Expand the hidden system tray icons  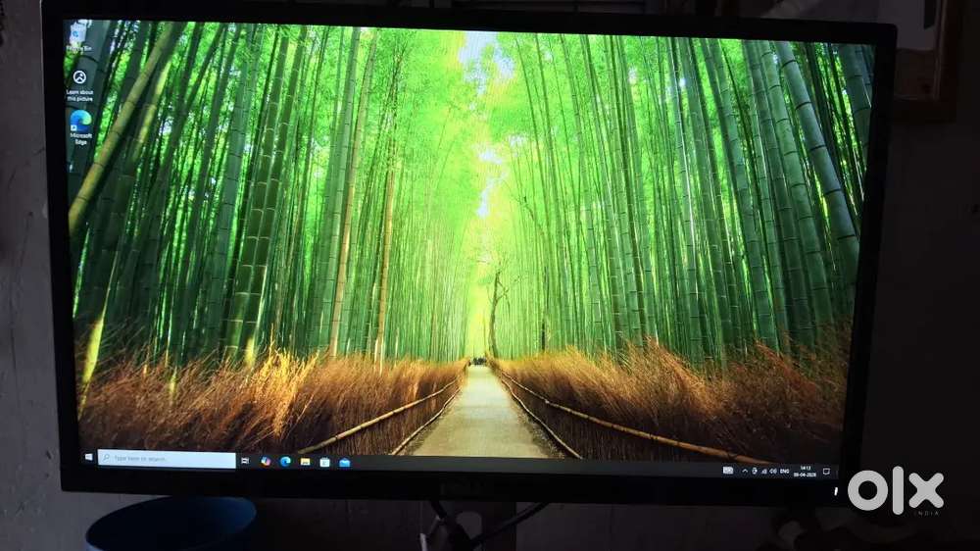(744, 471)
